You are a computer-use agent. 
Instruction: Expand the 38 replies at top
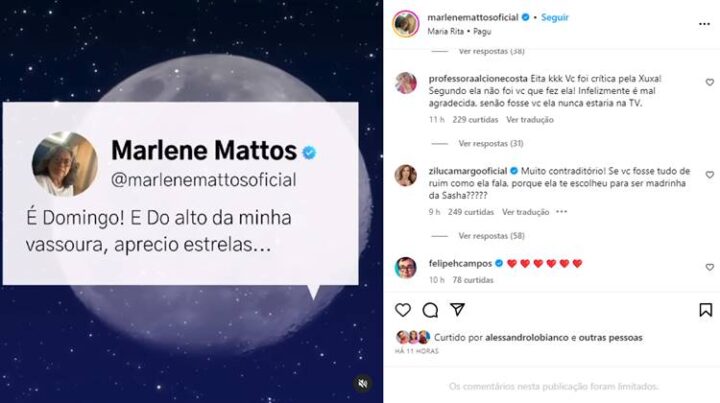pos(491,51)
